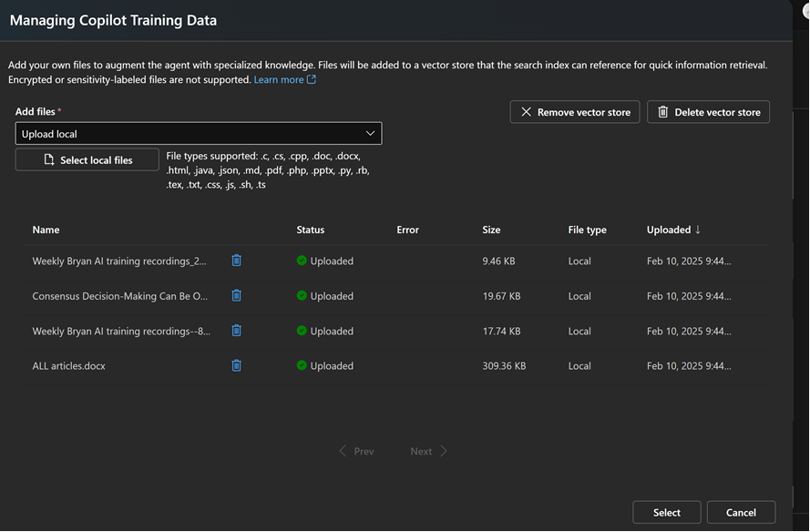Go to the Prev page
The width and height of the screenshot is (810, 532).
point(356,451)
